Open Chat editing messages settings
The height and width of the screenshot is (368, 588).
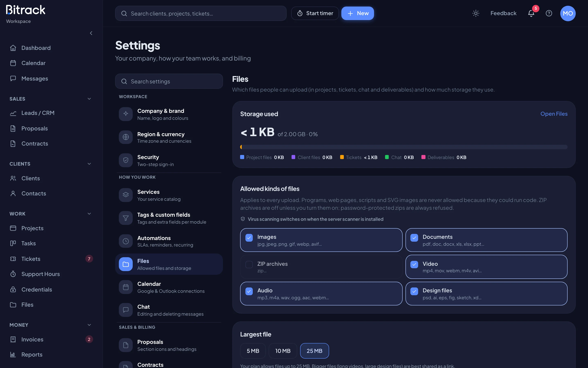tap(169, 310)
